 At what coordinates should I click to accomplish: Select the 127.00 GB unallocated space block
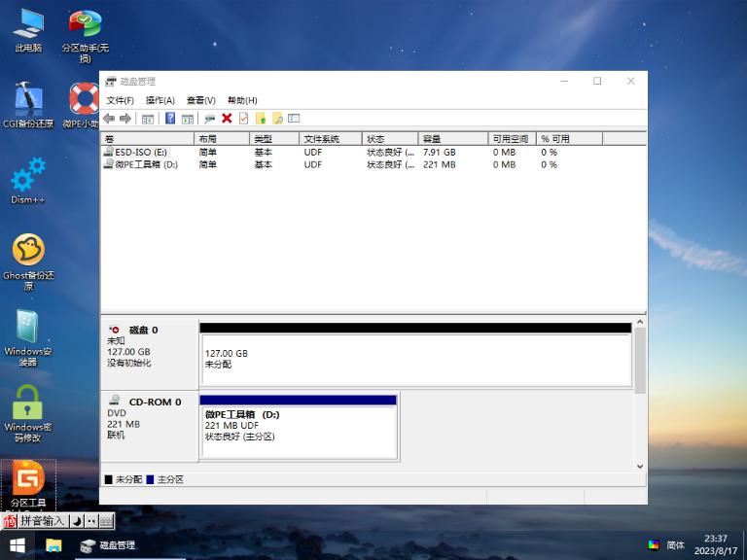tap(416, 360)
